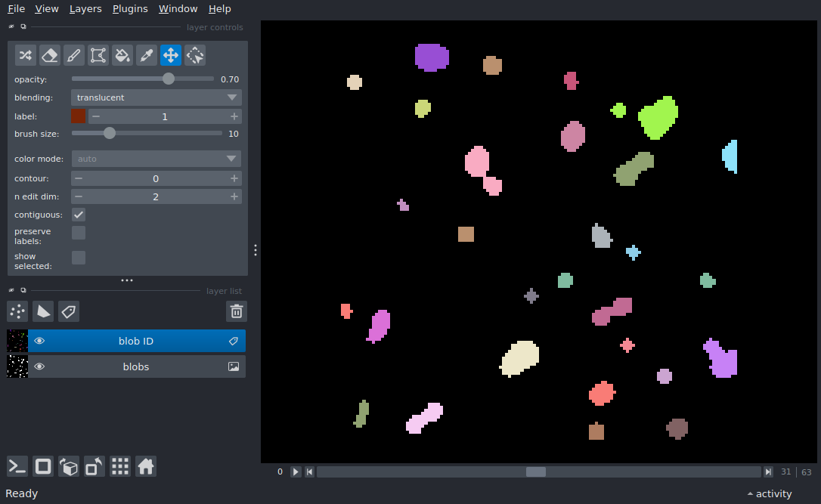Select the color picker dropper tool
The height and width of the screenshot is (504, 821).
pos(147,55)
